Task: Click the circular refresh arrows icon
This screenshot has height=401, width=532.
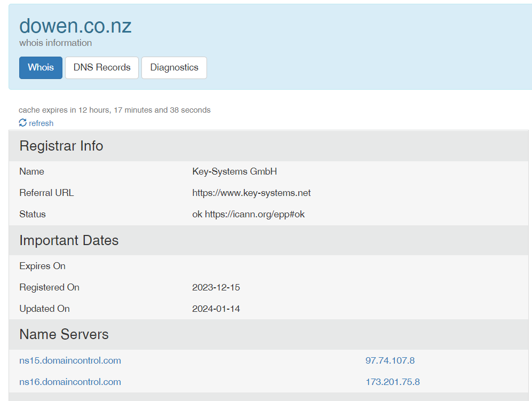Action: point(22,123)
